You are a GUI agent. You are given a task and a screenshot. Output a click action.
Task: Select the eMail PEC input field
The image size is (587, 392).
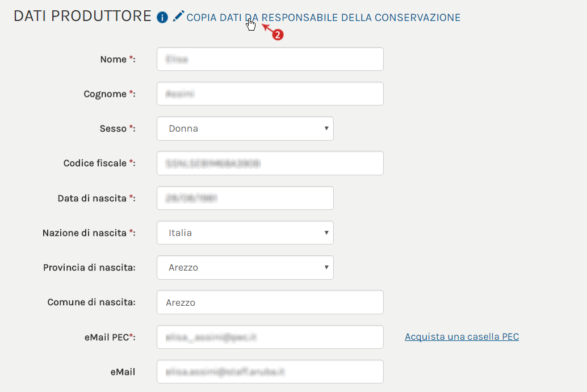[x=270, y=337]
